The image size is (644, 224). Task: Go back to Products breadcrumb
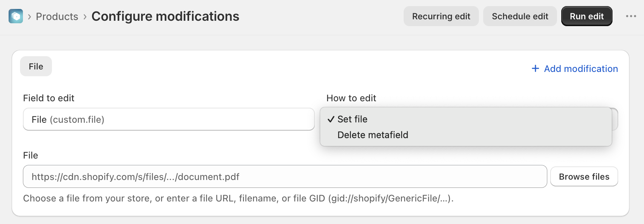click(57, 16)
